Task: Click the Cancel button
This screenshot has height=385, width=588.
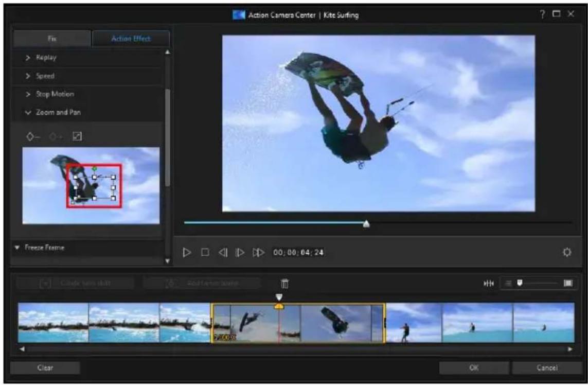Action: tap(547, 368)
